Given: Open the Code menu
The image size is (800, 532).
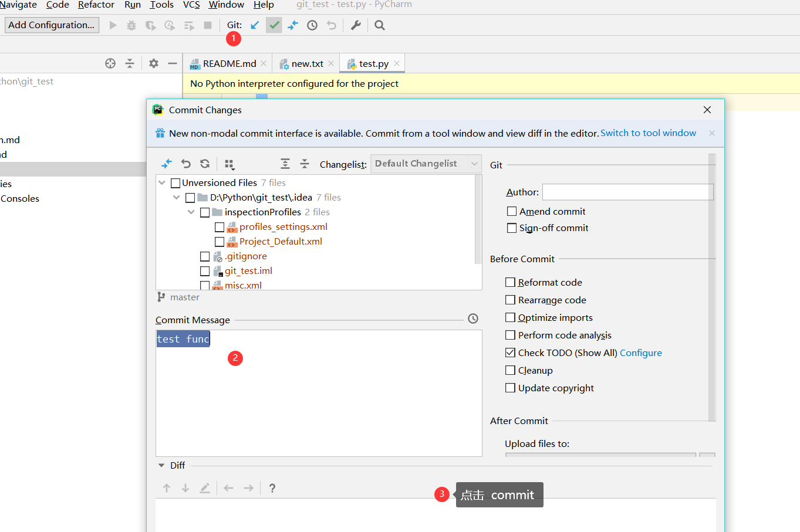Looking at the screenshot, I should [58, 5].
